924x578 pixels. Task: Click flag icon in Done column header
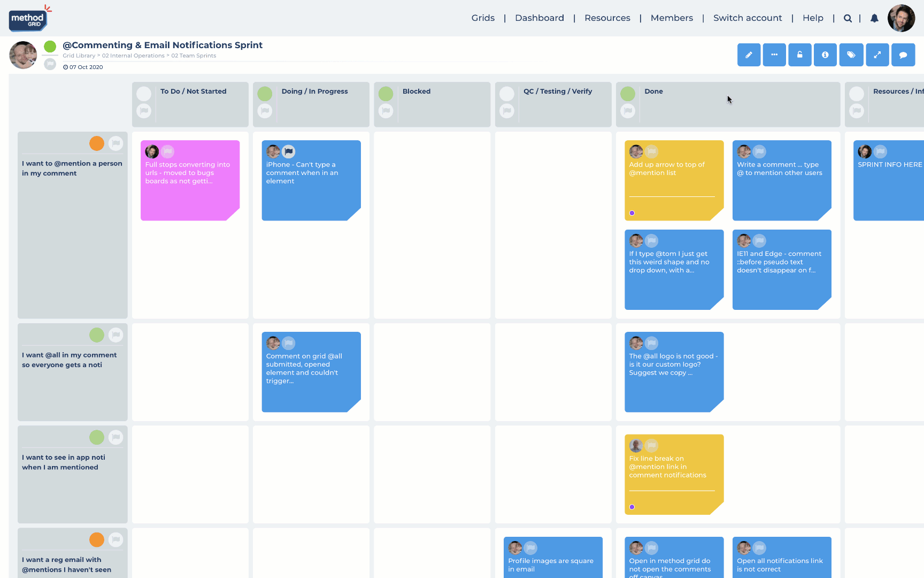[x=628, y=111]
